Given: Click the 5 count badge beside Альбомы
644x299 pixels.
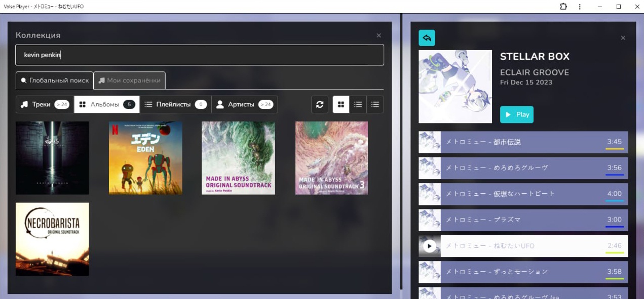Looking at the screenshot, I should coord(129,104).
